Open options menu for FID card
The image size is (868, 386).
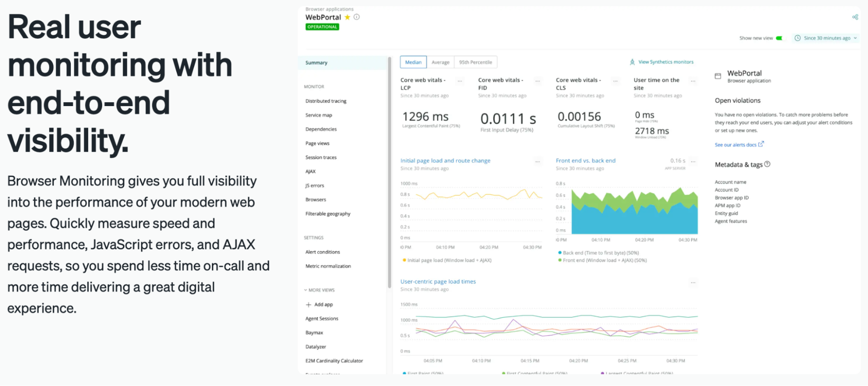[x=538, y=81]
